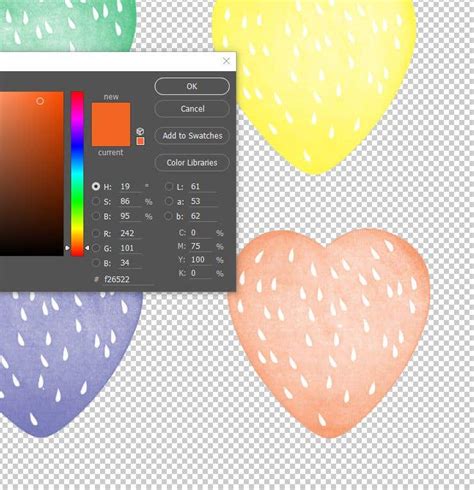The image size is (474, 490).
Task: Click the OK button
Action: [192, 86]
